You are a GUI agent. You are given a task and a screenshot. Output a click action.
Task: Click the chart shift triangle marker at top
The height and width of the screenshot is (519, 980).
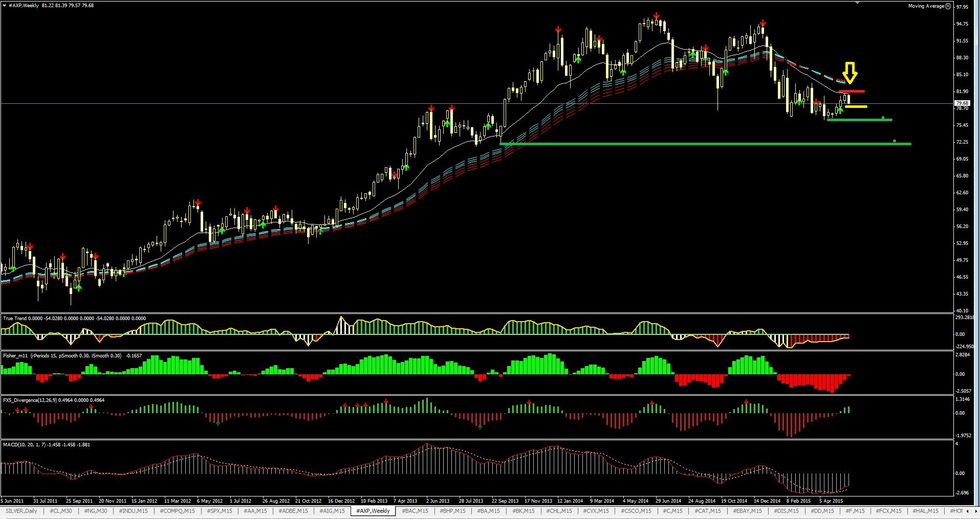tap(858, 3)
